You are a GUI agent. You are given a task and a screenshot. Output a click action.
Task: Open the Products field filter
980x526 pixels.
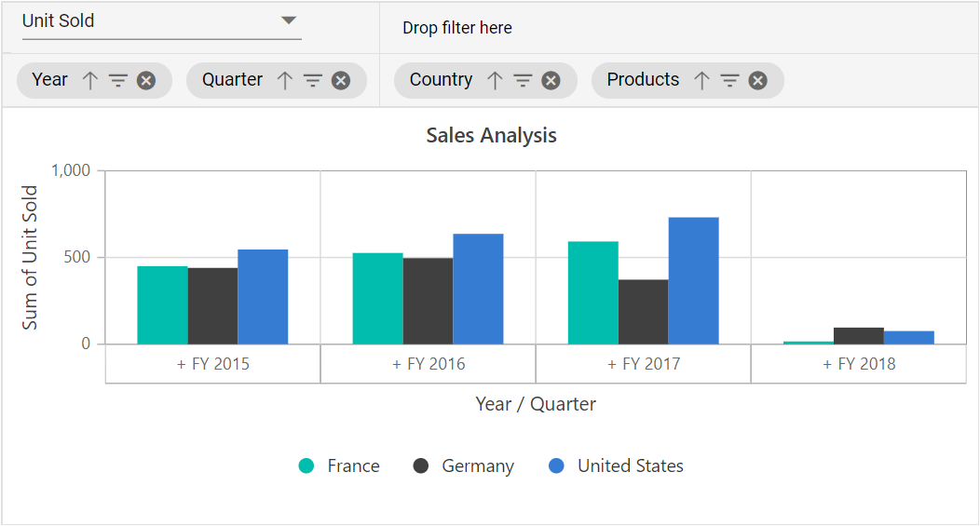(729, 81)
